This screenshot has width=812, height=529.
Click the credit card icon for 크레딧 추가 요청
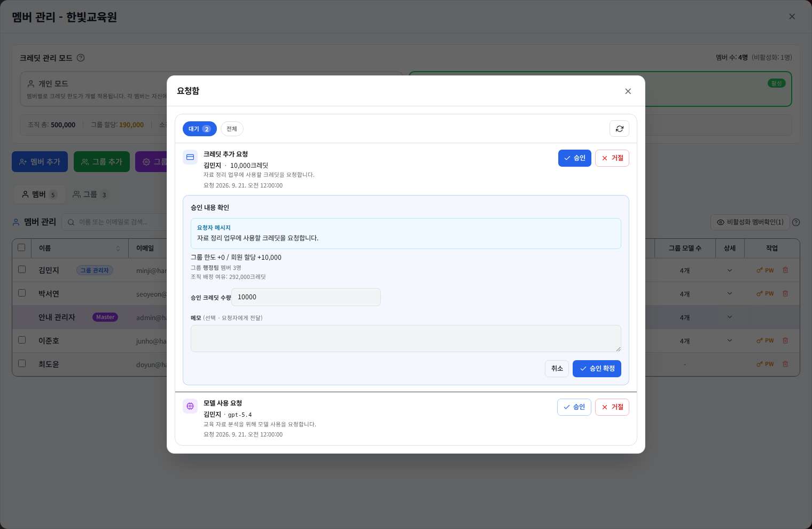pyautogui.click(x=190, y=157)
